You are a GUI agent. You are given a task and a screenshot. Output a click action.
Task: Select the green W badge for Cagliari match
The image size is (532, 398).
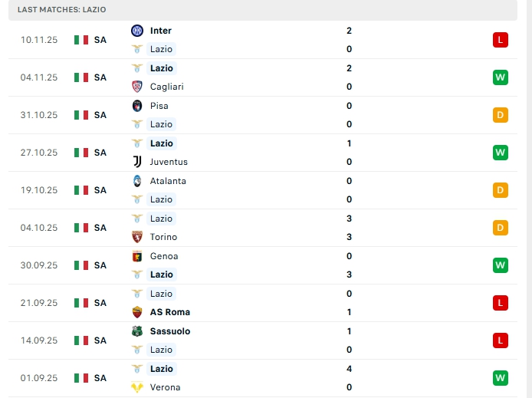click(501, 77)
